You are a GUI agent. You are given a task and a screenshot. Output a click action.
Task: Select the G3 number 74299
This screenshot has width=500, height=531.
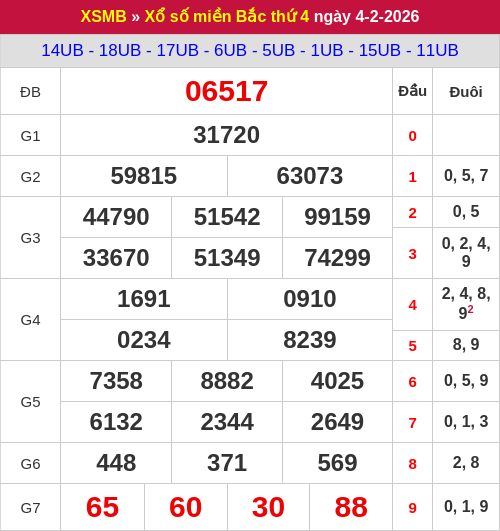click(x=337, y=258)
